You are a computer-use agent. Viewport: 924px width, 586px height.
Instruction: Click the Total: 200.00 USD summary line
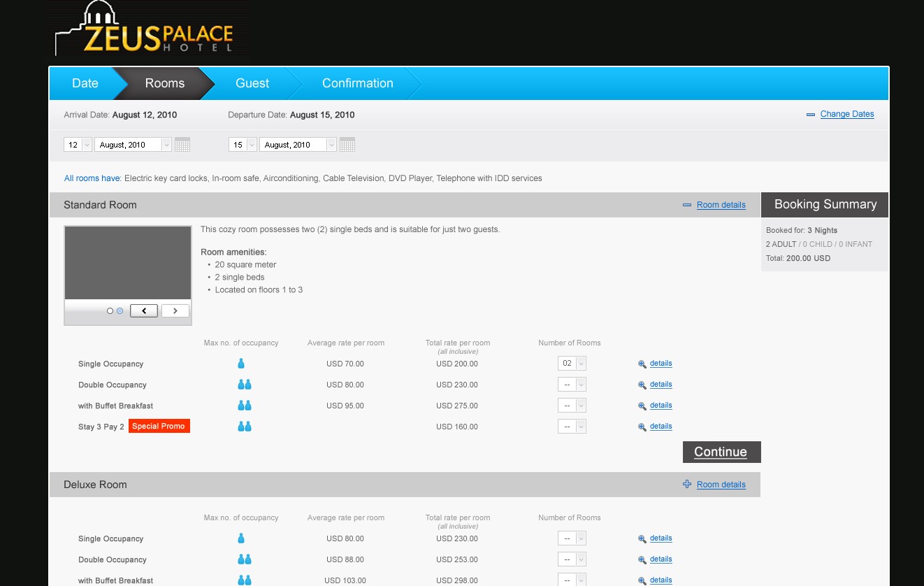(x=798, y=258)
